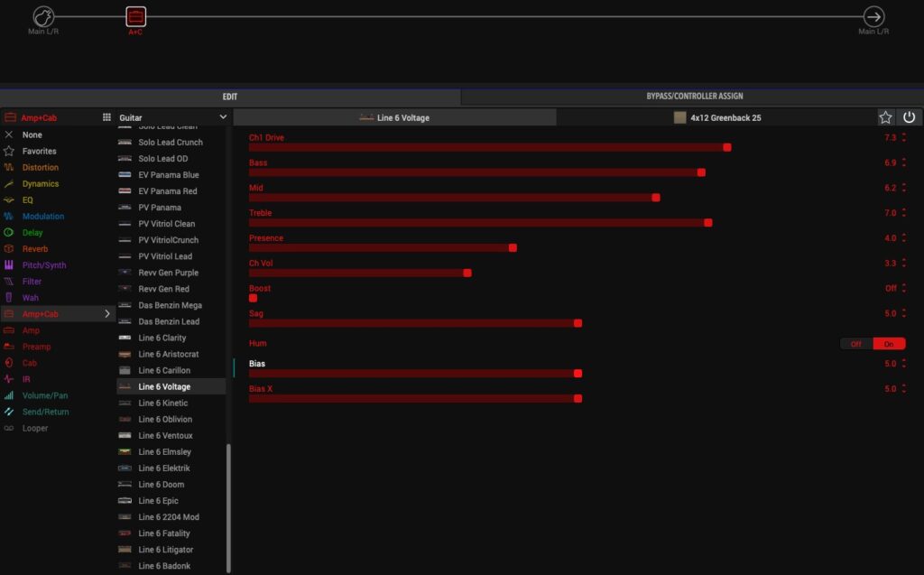Image resolution: width=924 pixels, height=575 pixels.
Task: Choose Revv Gen Purple from list
Action: click(x=168, y=273)
